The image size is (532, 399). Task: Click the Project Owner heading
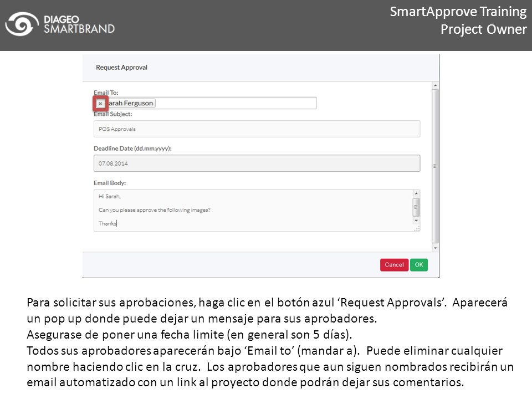(483, 29)
